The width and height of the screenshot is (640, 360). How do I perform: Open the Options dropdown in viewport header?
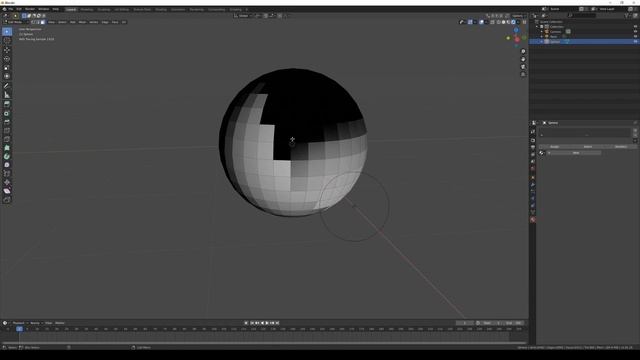pos(519,16)
